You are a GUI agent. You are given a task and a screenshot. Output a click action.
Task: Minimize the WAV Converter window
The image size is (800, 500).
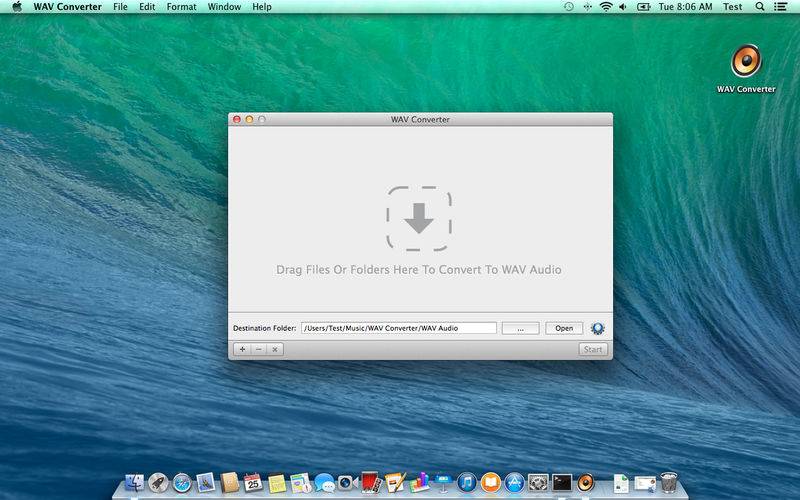tap(249, 119)
